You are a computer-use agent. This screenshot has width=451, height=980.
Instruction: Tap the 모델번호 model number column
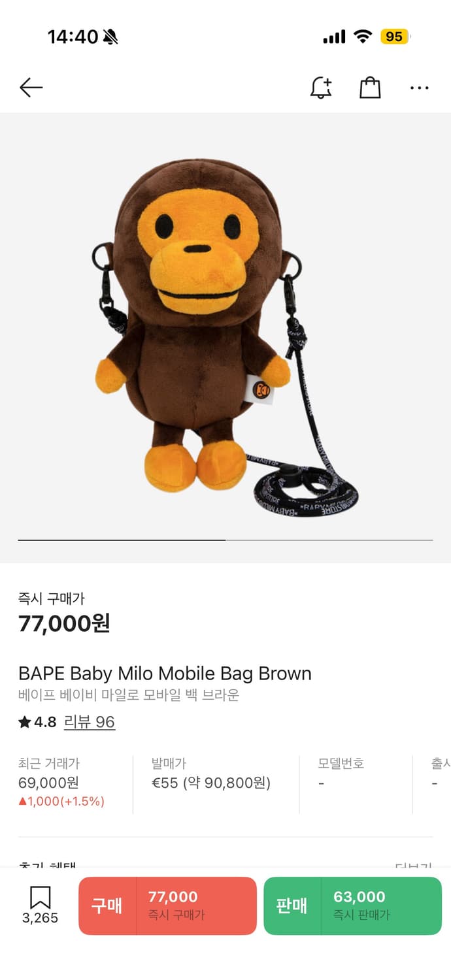click(x=341, y=774)
